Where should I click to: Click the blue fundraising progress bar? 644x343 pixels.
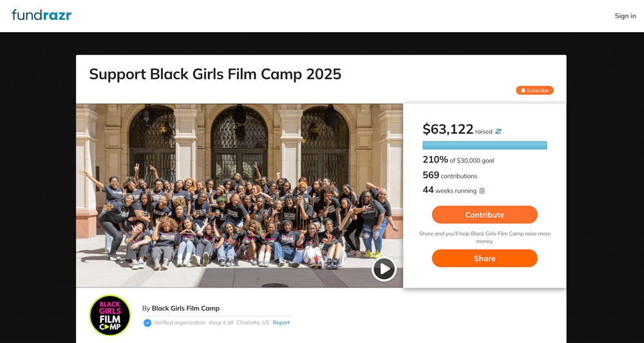(484, 145)
